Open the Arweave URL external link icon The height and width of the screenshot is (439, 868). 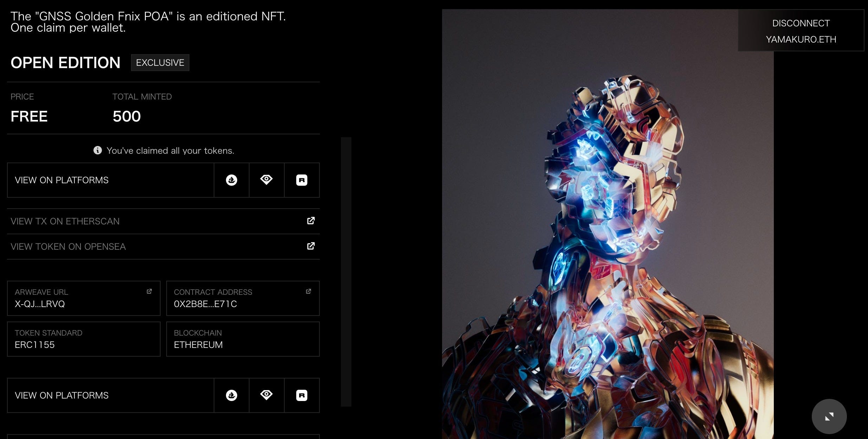(149, 291)
